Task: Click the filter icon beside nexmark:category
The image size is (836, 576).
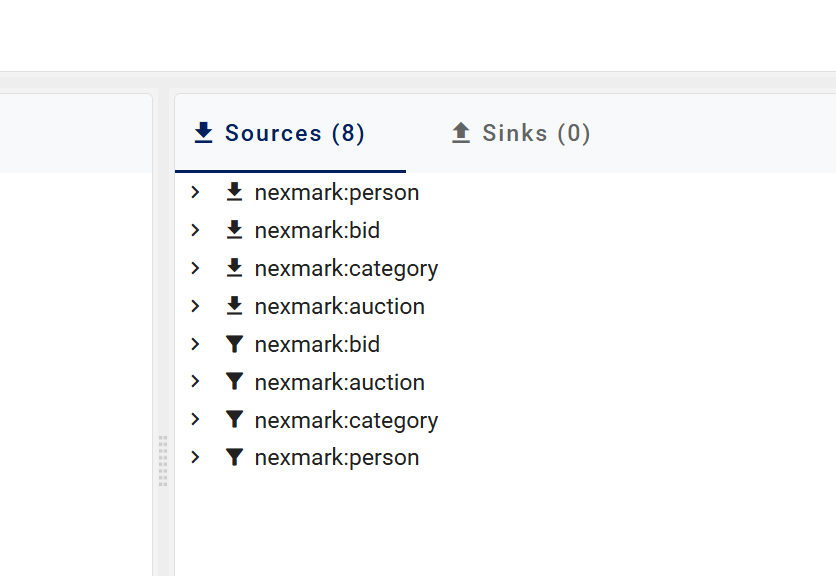Action: [x=235, y=420]
